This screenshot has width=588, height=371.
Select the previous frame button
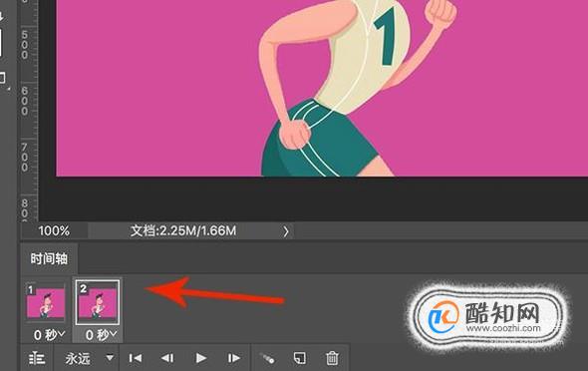[x=167, y=358]
